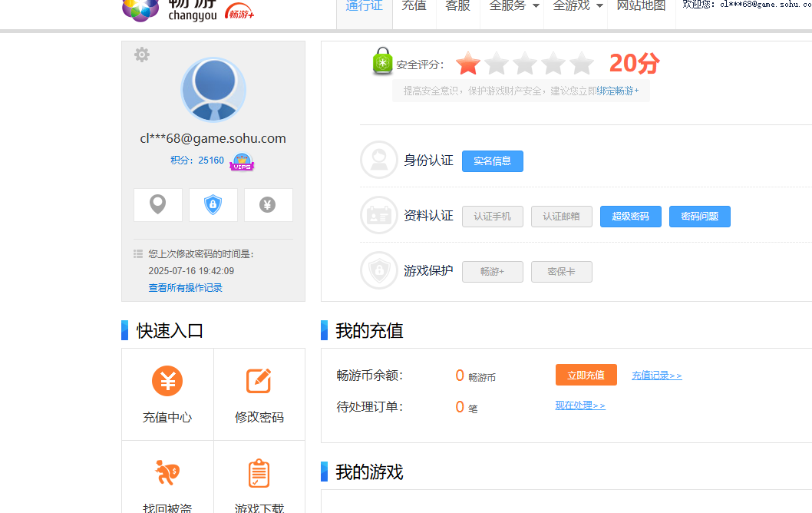Image resolution: width=812 pixels, height=513 pixels.
Task: Click the game protection shield icon
Action: 379,270
